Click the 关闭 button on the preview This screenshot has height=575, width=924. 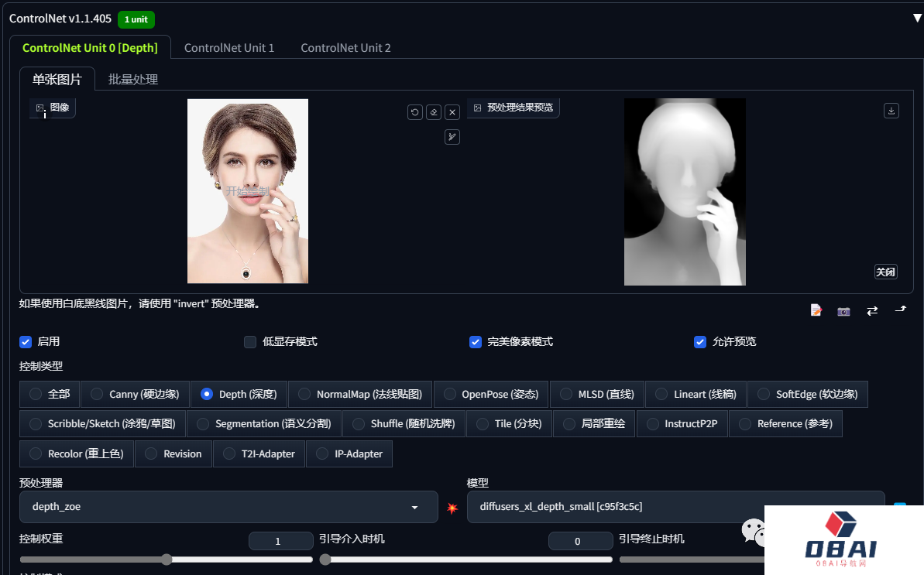885,272
